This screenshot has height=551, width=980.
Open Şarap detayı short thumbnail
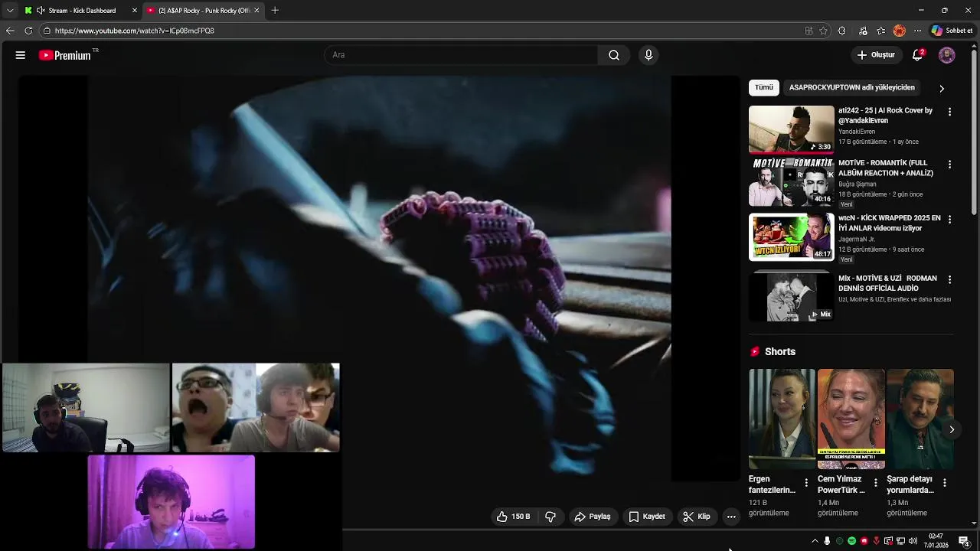point(920,419)
